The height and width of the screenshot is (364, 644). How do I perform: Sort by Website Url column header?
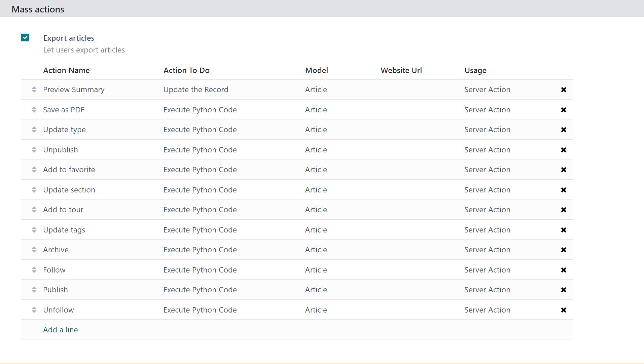click(x=401, y=70)
